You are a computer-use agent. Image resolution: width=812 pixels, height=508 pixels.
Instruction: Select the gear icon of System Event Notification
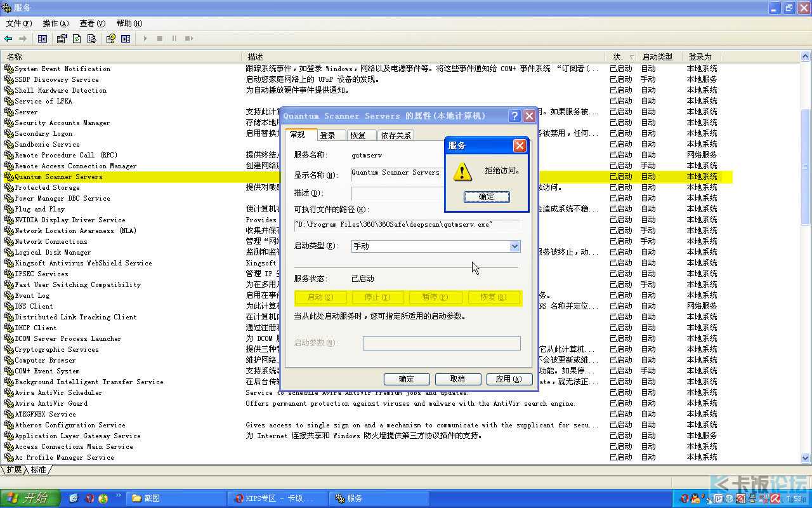point(9,69)
